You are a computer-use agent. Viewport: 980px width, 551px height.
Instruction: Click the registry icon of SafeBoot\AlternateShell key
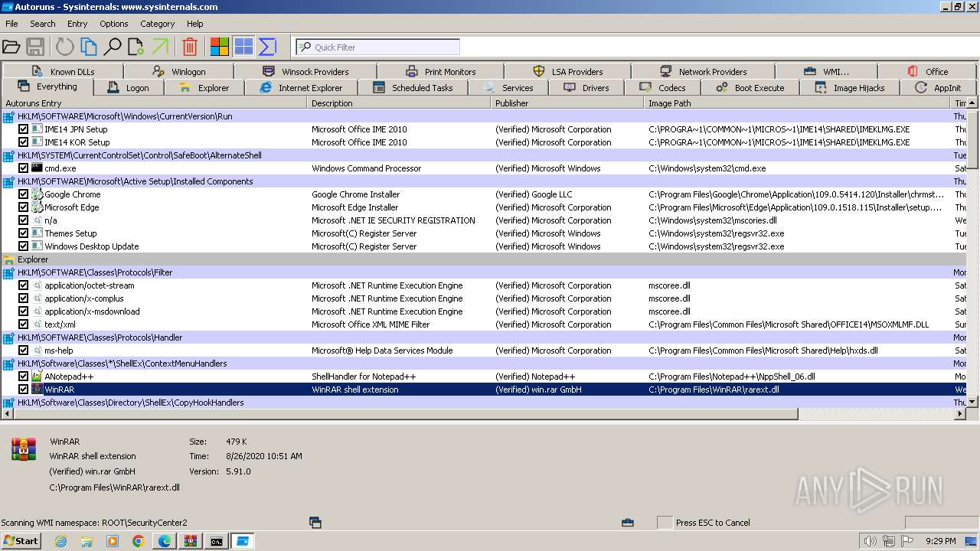pyautogui.click(x=8, y=155)
